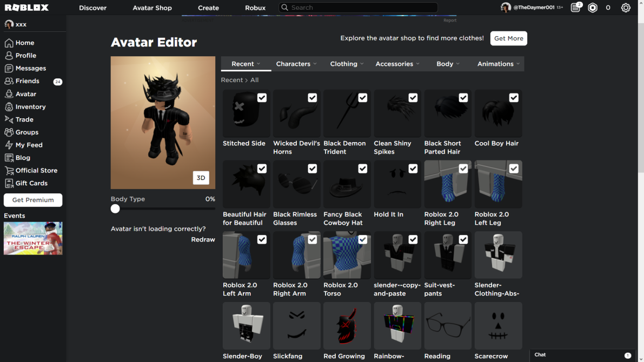Uncheck the Cool Boy Hair checkbox
644x362 pixels.
[x=514, y=98]
